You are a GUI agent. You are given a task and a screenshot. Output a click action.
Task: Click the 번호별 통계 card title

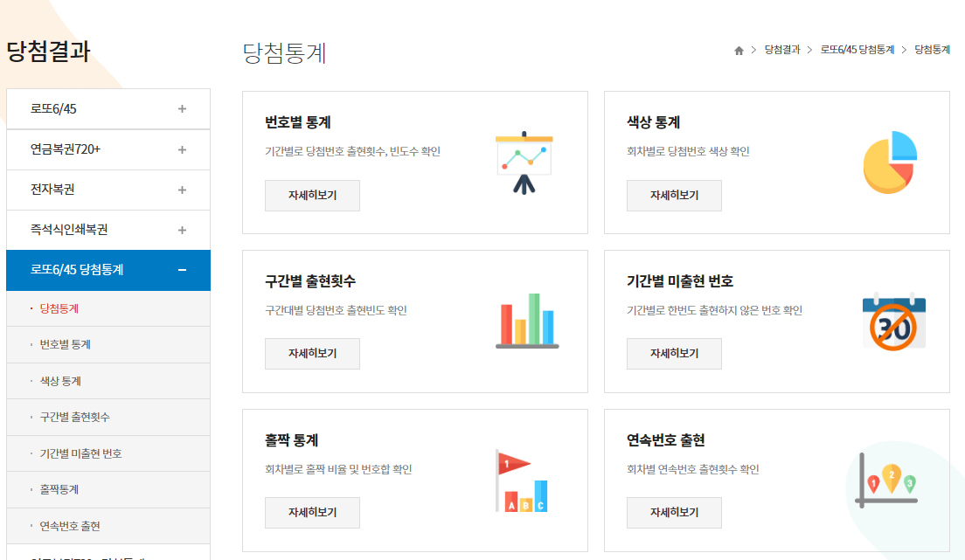point(298,122)
